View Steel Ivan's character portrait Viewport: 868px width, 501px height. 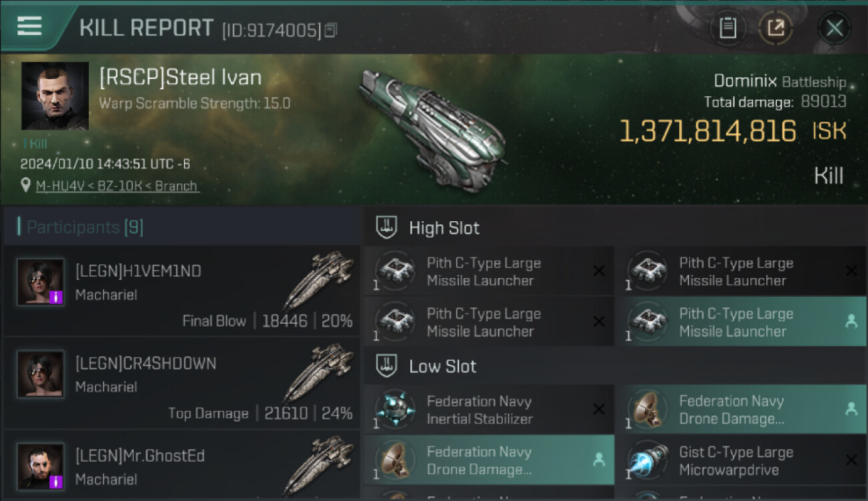coord(55,96)
